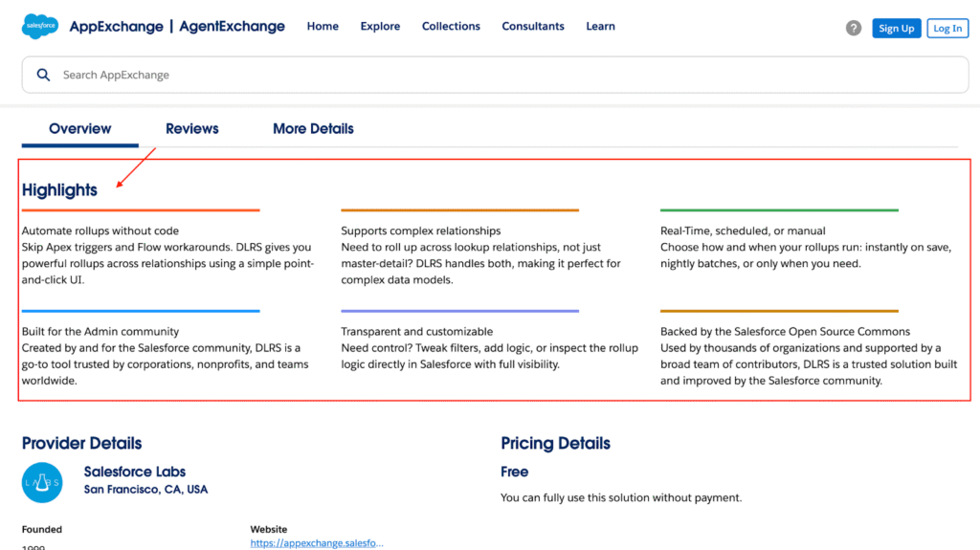Click the 'Founded' label

tap(42, 529)
